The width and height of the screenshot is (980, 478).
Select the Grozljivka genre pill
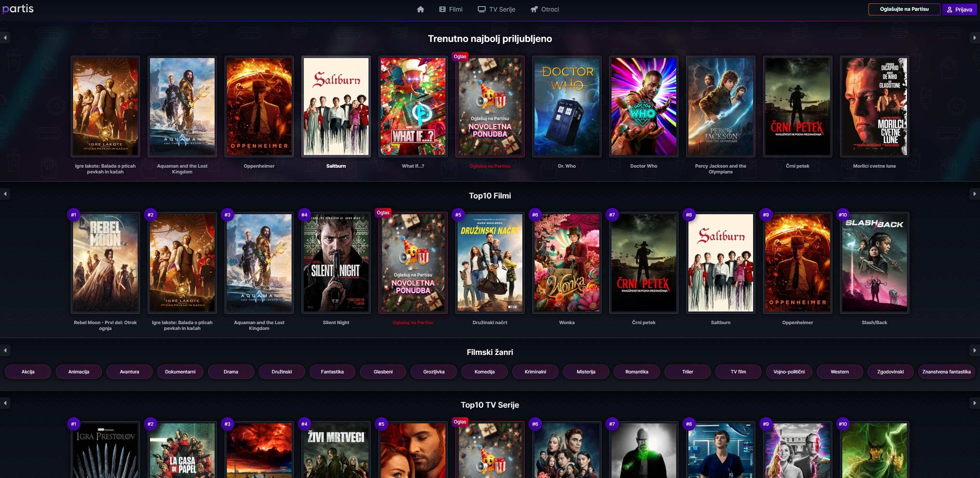(433, 371)
